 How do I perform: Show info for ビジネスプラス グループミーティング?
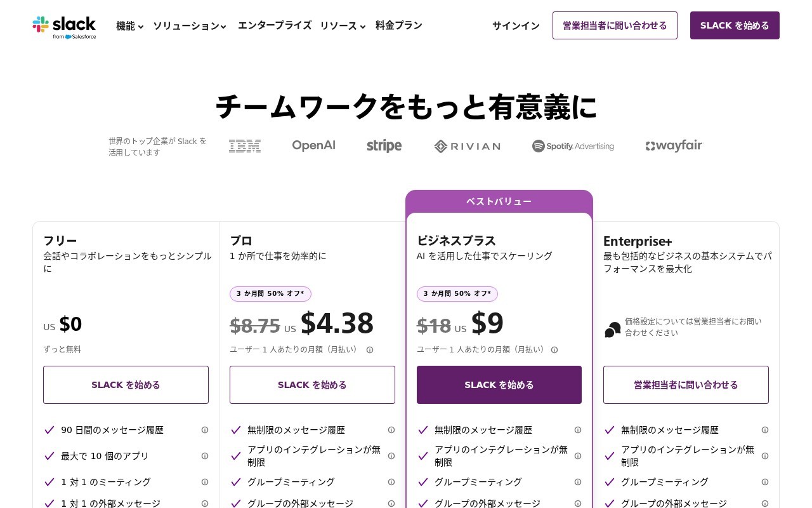point(578,482)
